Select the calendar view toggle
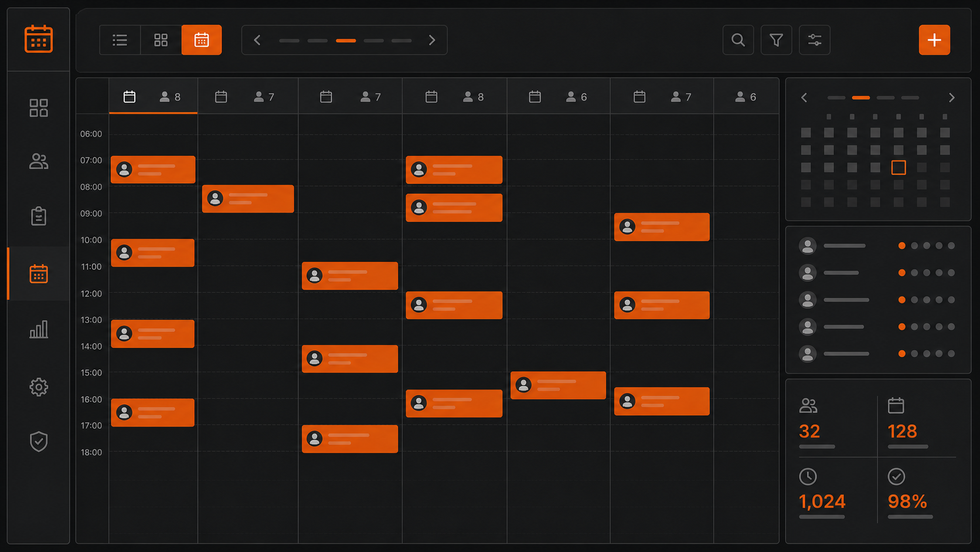Viewport: 980px width, 552px height. tap(202, 40)
